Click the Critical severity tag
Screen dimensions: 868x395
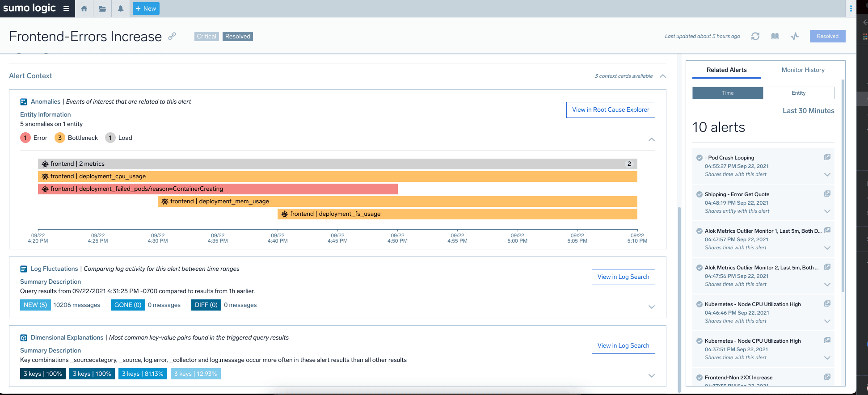tap(206, 36)
